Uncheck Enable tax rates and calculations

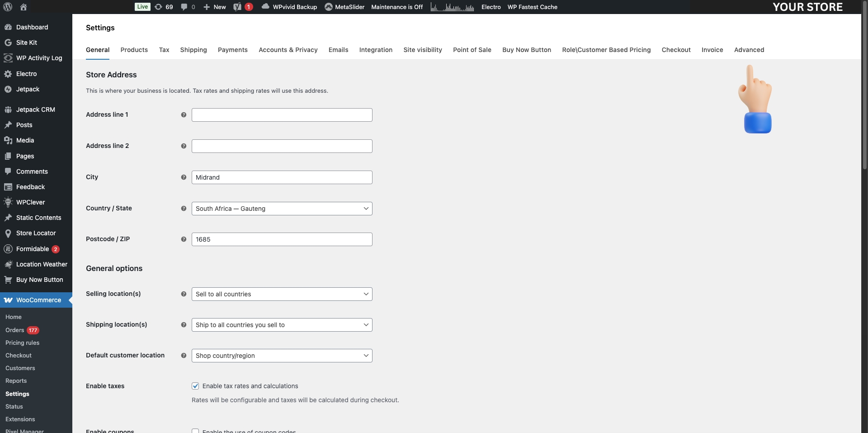coord(195,386)
